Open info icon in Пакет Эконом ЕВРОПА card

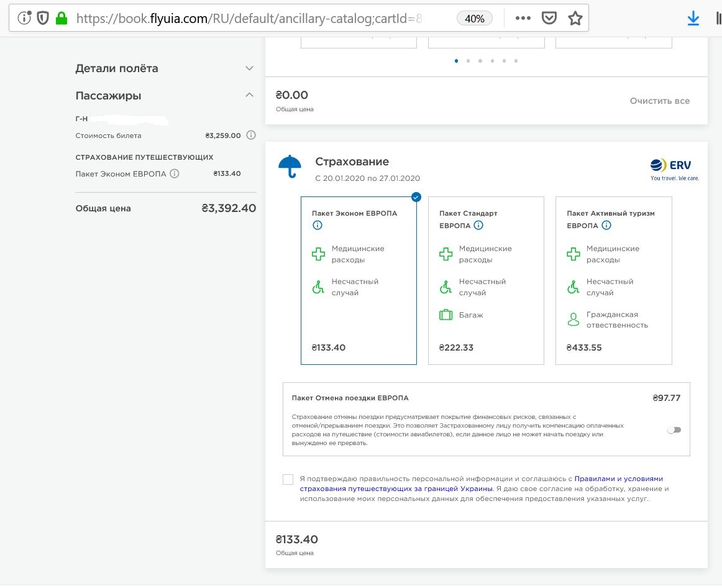(x=317, y=226)
